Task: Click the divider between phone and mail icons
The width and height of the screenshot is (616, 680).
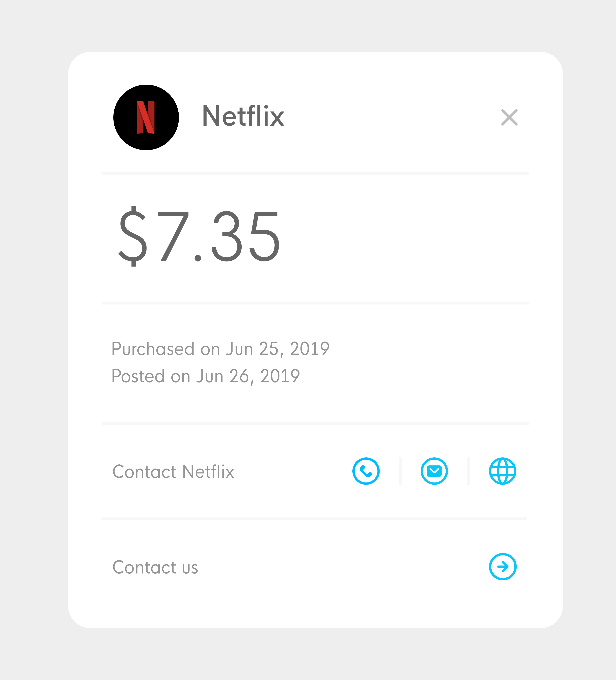Action: click(400, 471)
